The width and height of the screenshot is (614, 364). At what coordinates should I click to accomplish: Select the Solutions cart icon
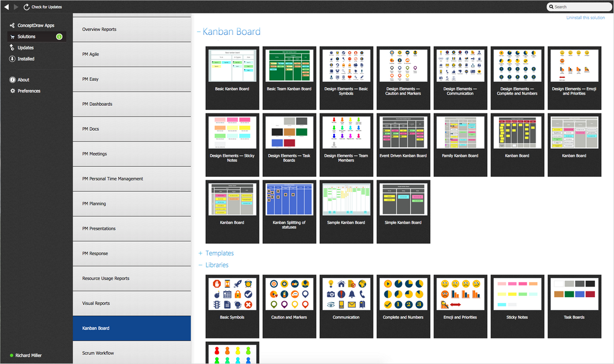(13, 37)
